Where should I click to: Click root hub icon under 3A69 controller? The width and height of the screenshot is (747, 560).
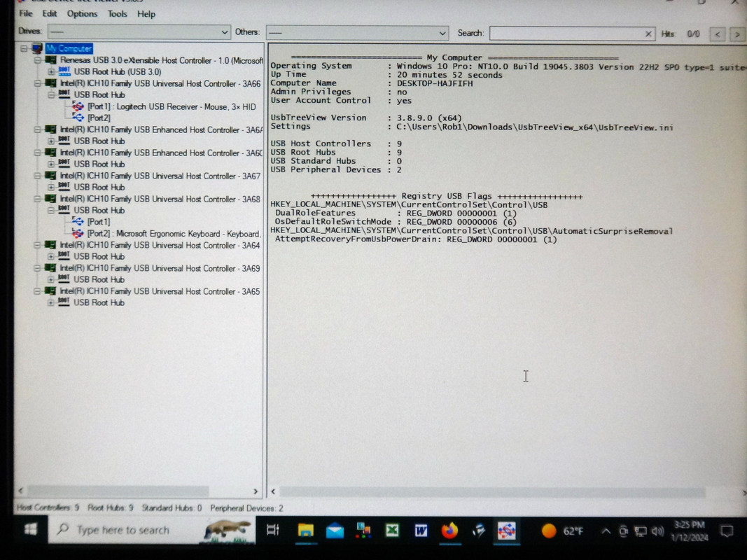(x=64, y=279)
